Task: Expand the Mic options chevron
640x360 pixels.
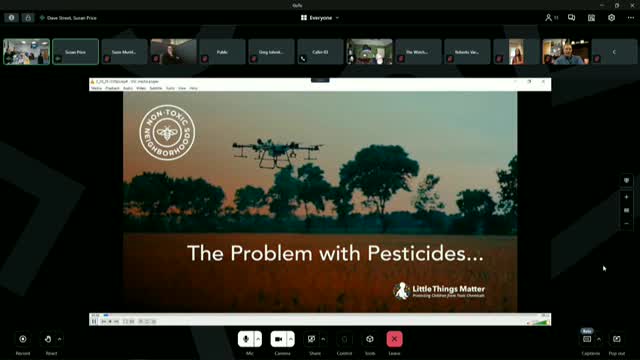Action: point(258,339)
